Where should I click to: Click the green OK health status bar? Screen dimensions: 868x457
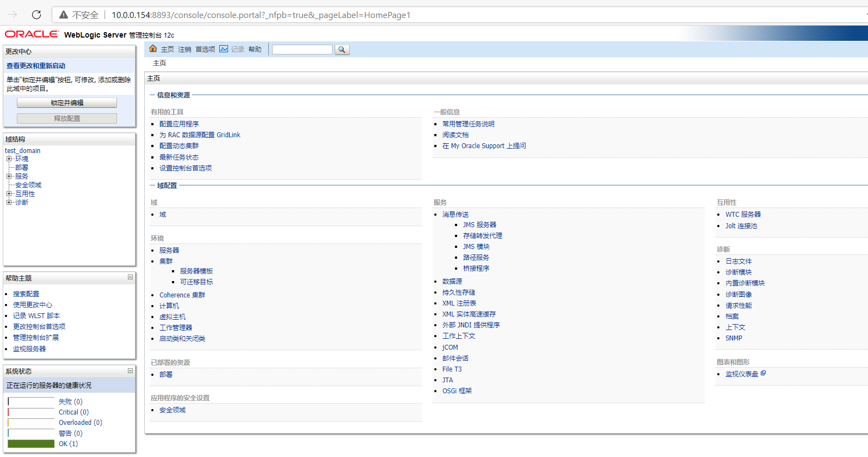pos(31,444)
